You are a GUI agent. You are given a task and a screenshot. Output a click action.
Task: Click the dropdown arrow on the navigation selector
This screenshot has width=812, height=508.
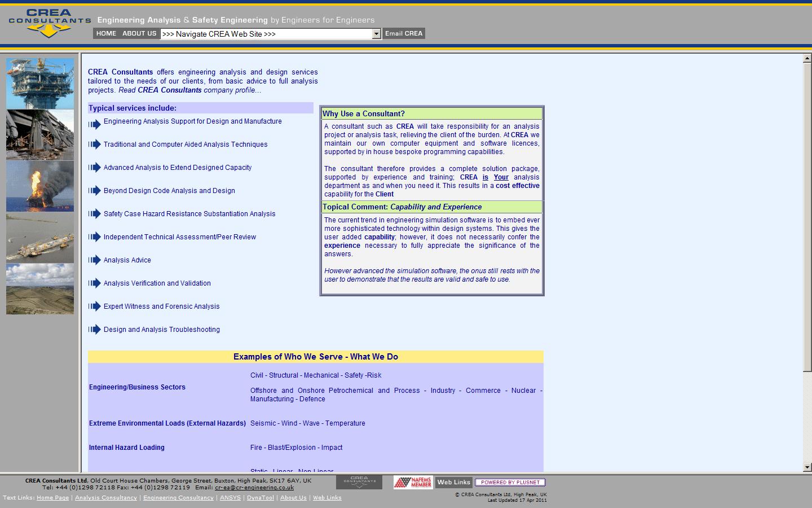point(376,33)
